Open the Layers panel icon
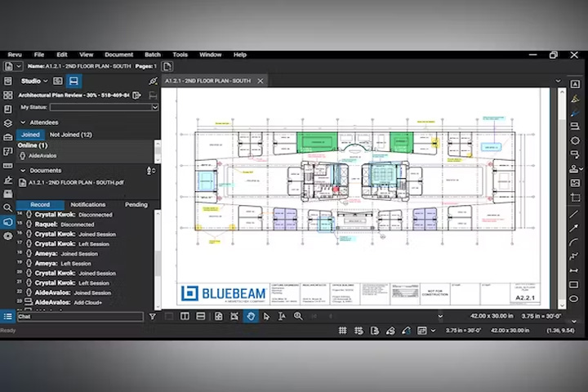This screenshot has height=392, width=588. 7,123
